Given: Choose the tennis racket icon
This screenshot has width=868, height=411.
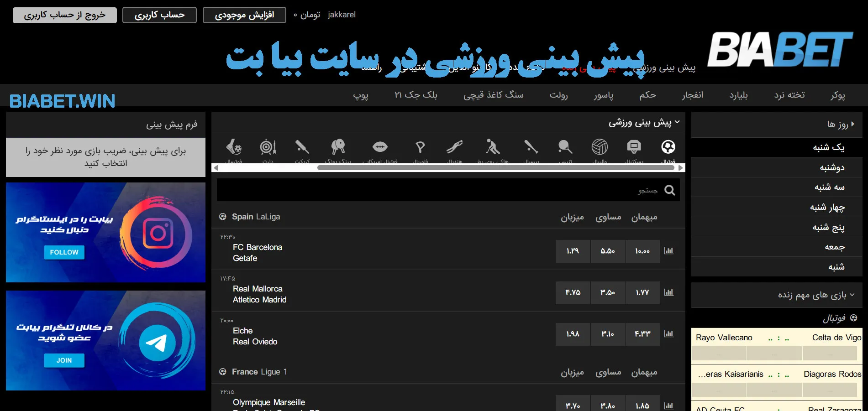Looking at the screenshot, I should (x=565, y=147).
